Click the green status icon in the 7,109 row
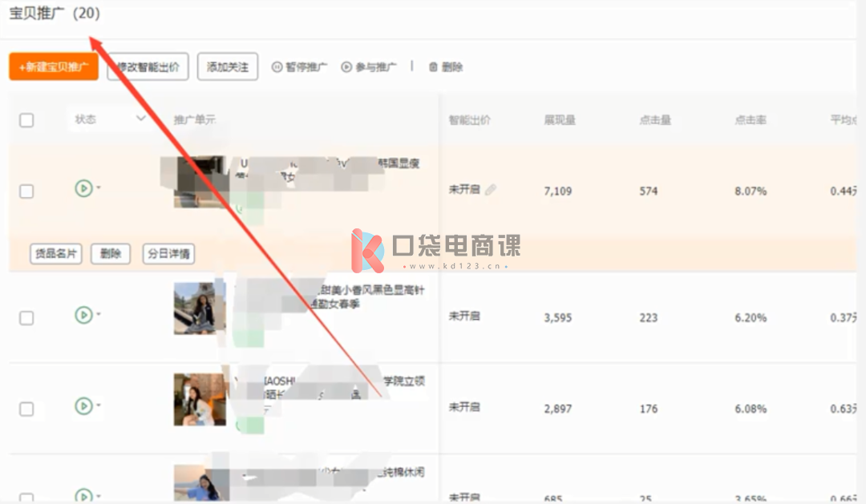This screenshot has height=504, width=866. coord(83,188)
